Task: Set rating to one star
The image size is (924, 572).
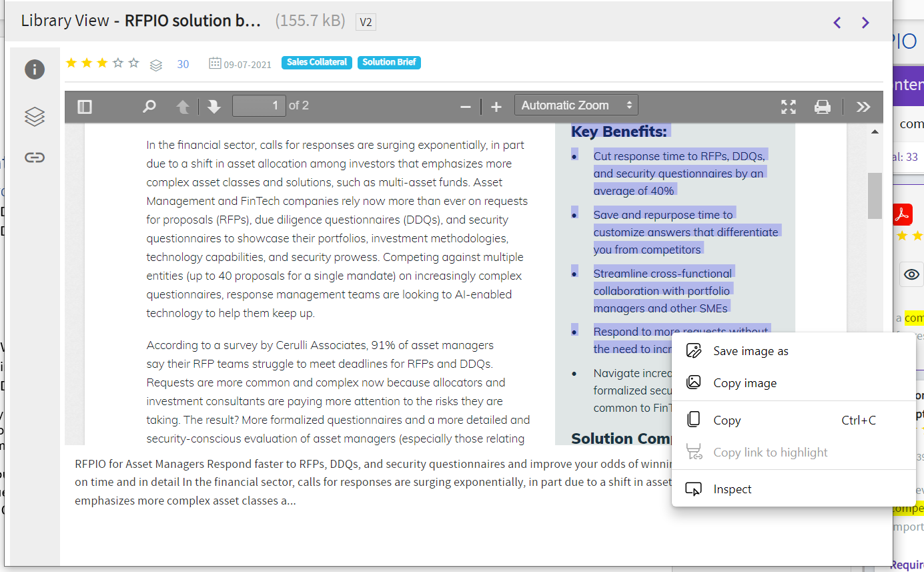Action: [x=71, y=63]
